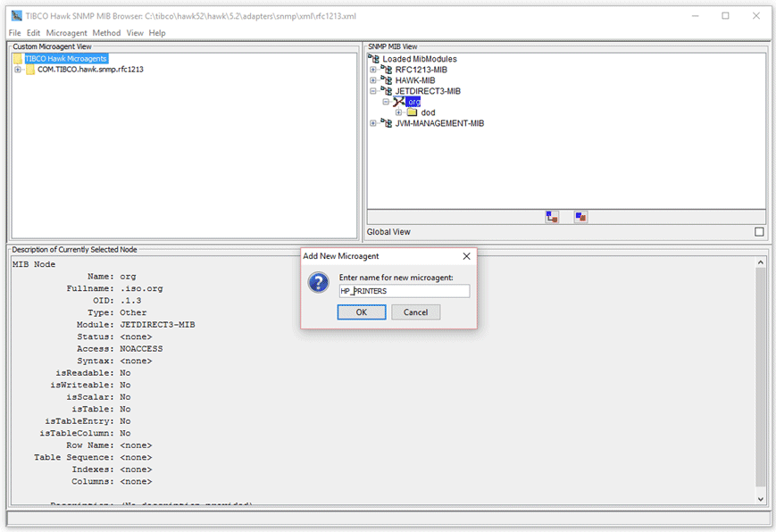
Task: Click the description pane scroll down arrow
Action: click(x=761, y=499)
